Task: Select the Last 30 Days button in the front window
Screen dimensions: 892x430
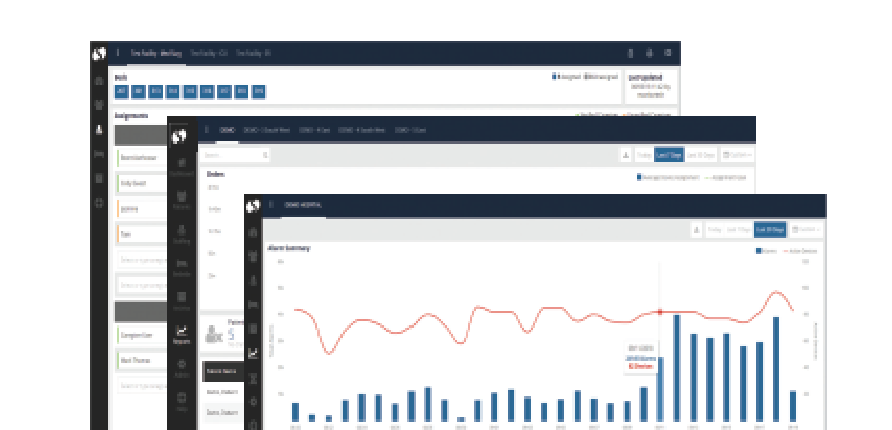Action: (769, 229)
